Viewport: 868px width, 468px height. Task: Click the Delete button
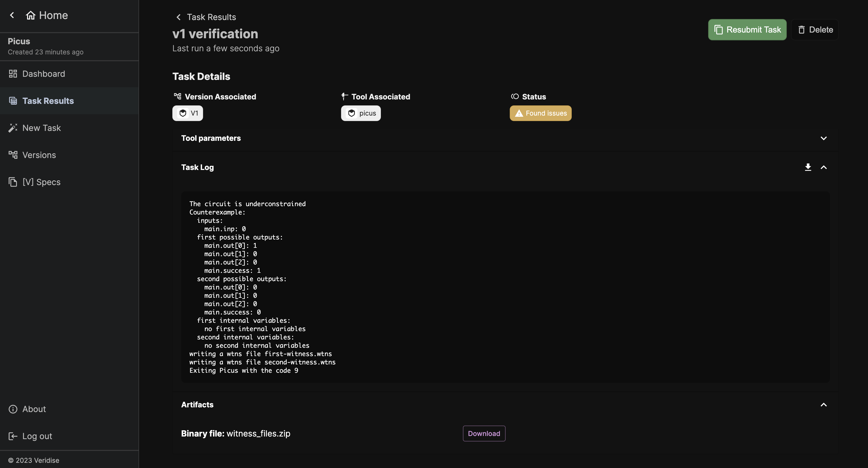tap(814, 30)
